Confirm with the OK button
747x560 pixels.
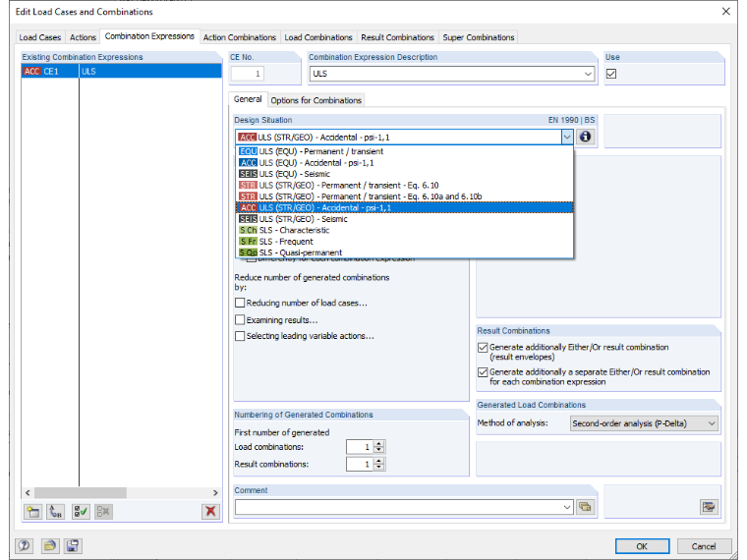(x=642, y=546)
